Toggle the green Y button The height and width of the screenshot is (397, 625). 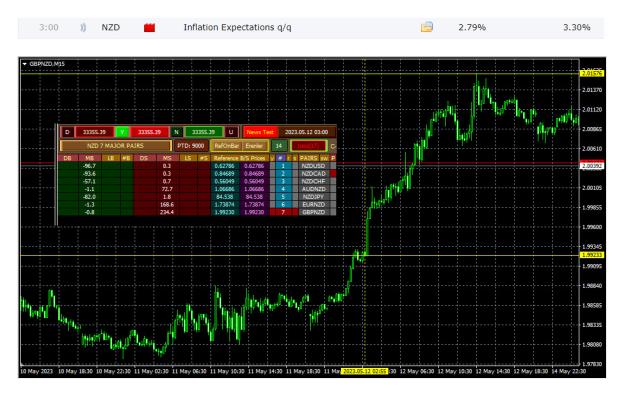coord(122,132)
